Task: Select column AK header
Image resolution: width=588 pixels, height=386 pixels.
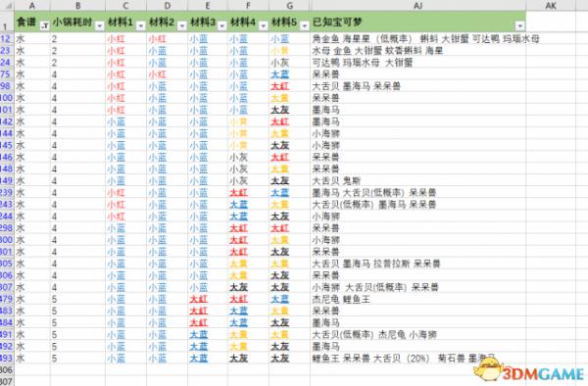Action: [x=551, y=5]
